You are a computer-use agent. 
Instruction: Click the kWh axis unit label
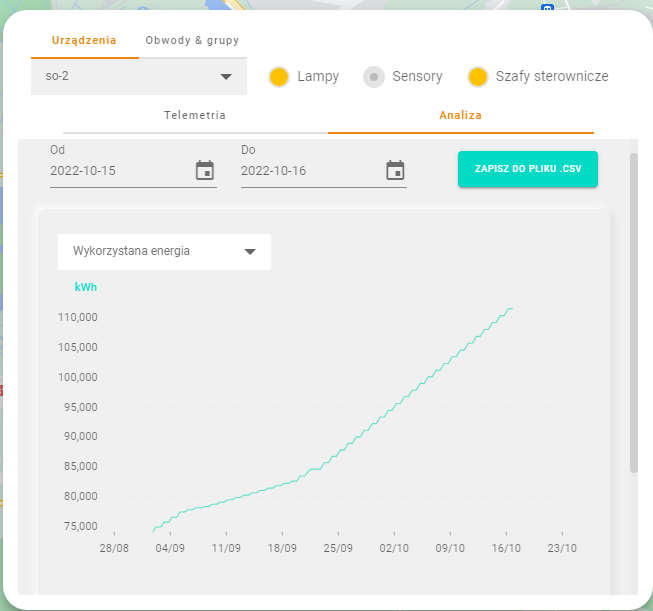pos(86,287)
